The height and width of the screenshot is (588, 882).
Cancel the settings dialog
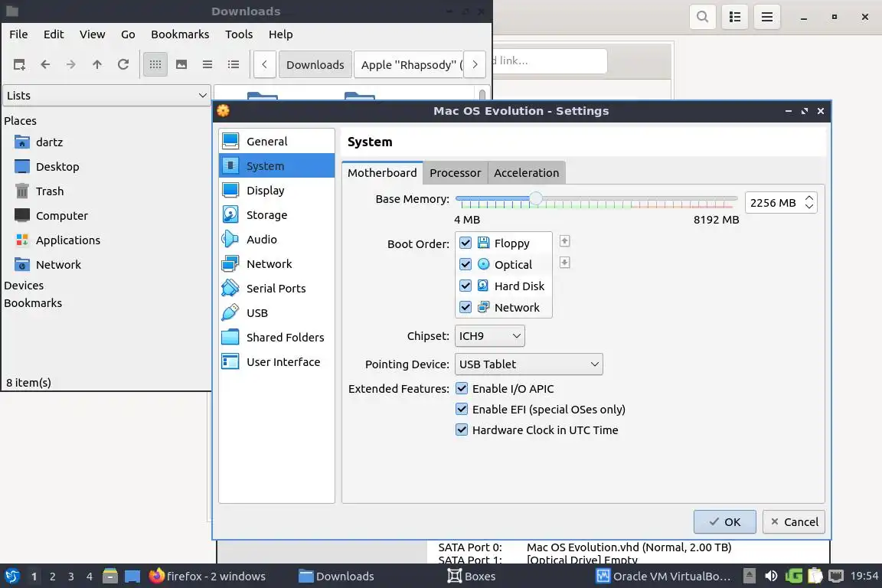point(794,521)
